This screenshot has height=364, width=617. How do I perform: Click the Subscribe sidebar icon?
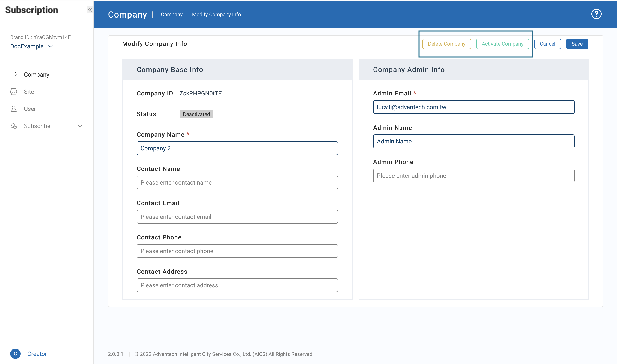pyautogui.click(x=14, y=126)
